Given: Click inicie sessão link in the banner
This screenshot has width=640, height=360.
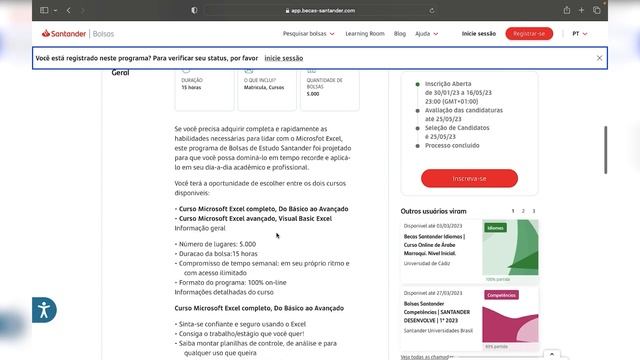Looking at the screenshot, I should click(x=284, y=58).
